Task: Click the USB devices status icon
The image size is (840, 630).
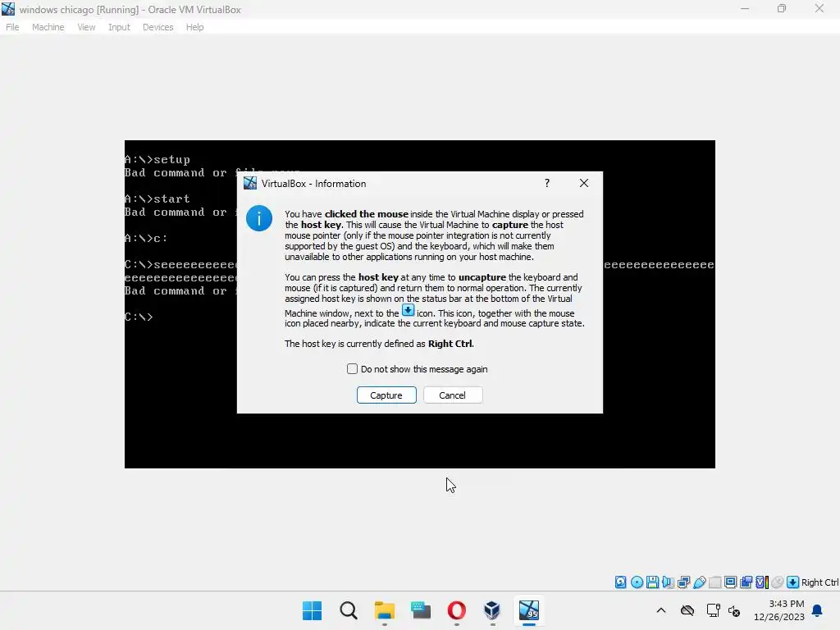Action: (699, 582)
